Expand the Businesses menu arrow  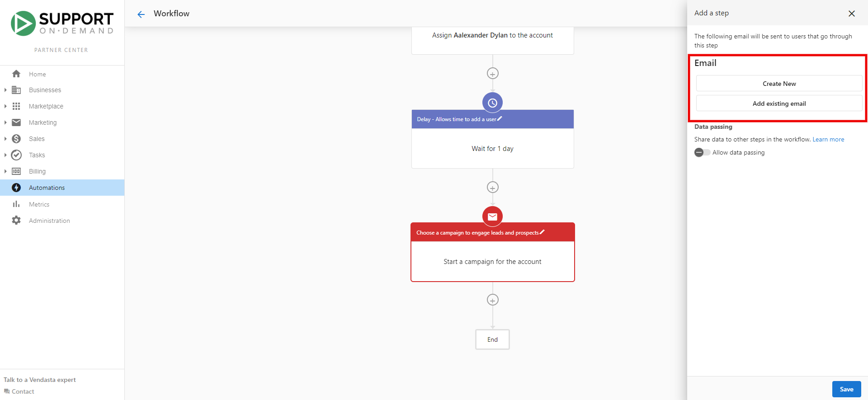point(5,90)
